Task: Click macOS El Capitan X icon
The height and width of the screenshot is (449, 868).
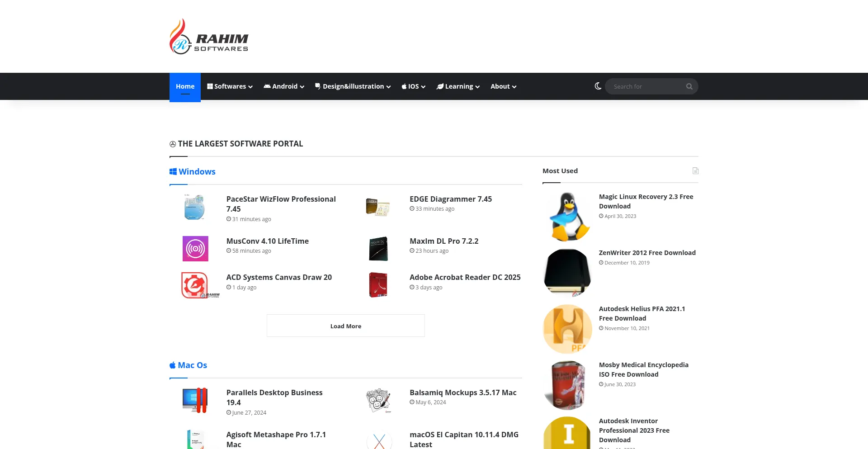Action: [x=379, y=440]
